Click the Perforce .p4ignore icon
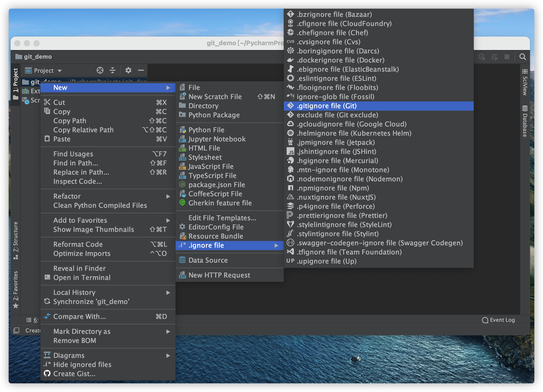This screenshot has width=543, height=392. (x=290, y=206)
